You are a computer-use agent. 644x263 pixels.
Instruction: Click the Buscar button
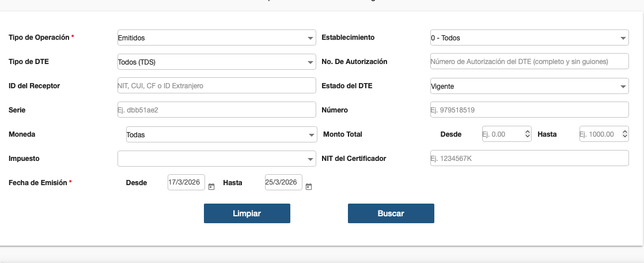point(391,213)
